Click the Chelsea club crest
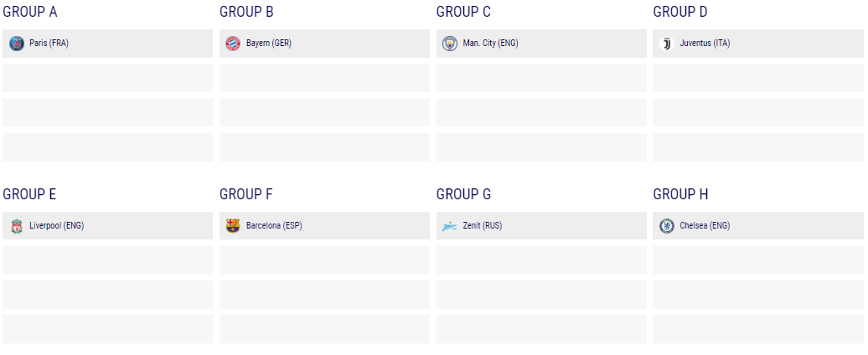This screenshot has width=868, height=355. click(x=667, y=226)
